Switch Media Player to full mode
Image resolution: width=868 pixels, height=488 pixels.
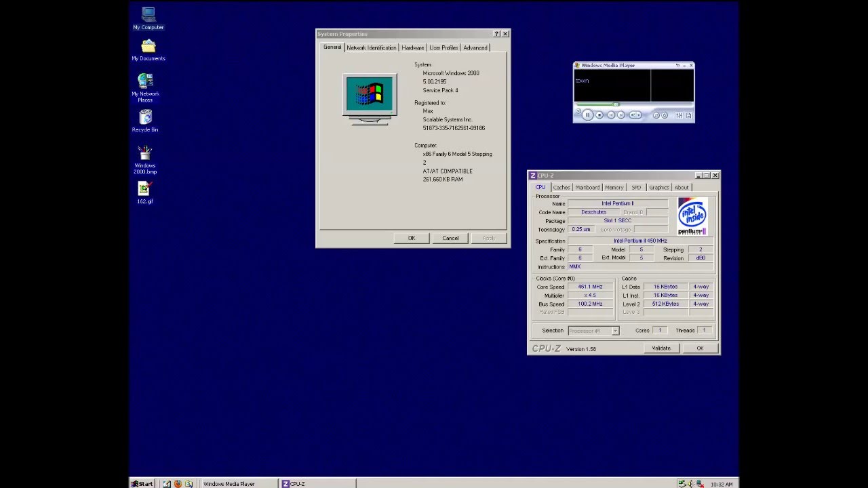point(677,65)
